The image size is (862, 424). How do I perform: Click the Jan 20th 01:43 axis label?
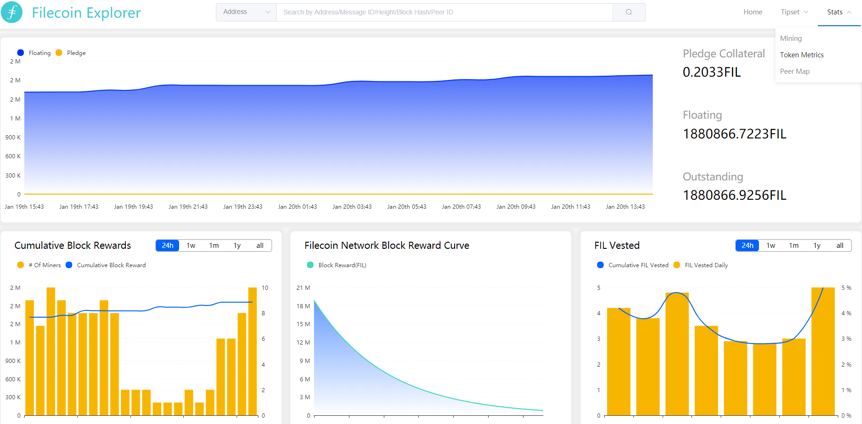point(297,207)
